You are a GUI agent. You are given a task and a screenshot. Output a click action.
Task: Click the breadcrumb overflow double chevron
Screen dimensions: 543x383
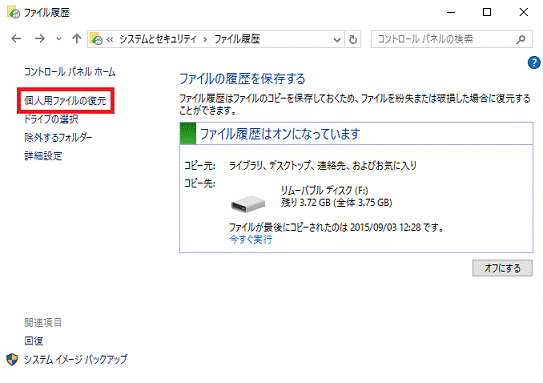pos(110,40)
